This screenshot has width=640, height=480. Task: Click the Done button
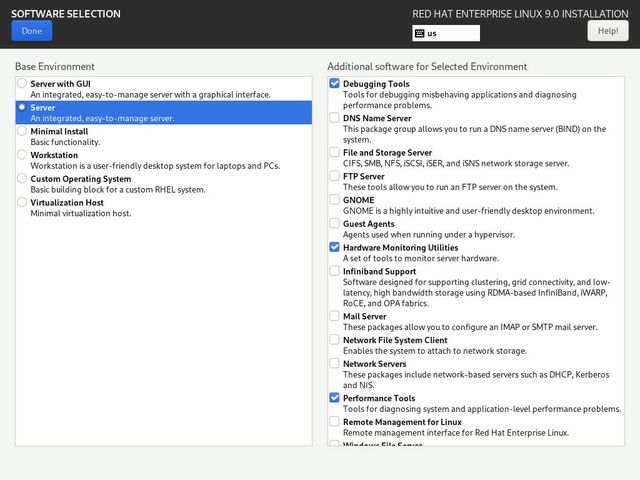coord(32,31)
